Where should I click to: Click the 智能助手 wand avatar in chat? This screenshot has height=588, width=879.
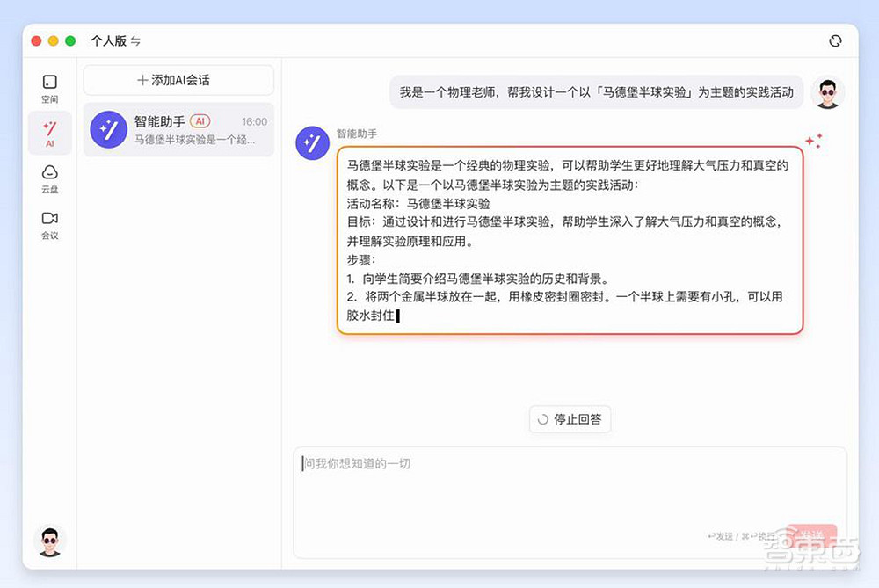pos(312,142)
